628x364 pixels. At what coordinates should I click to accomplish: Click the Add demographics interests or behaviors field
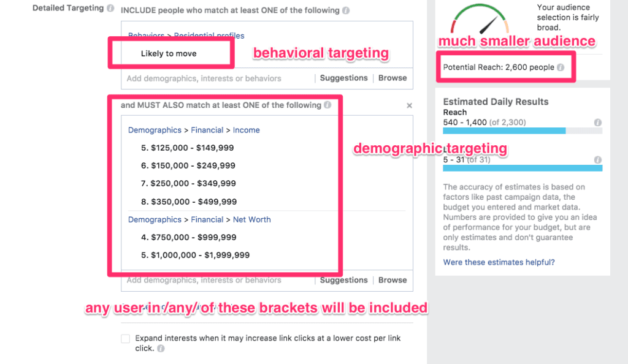202,78
